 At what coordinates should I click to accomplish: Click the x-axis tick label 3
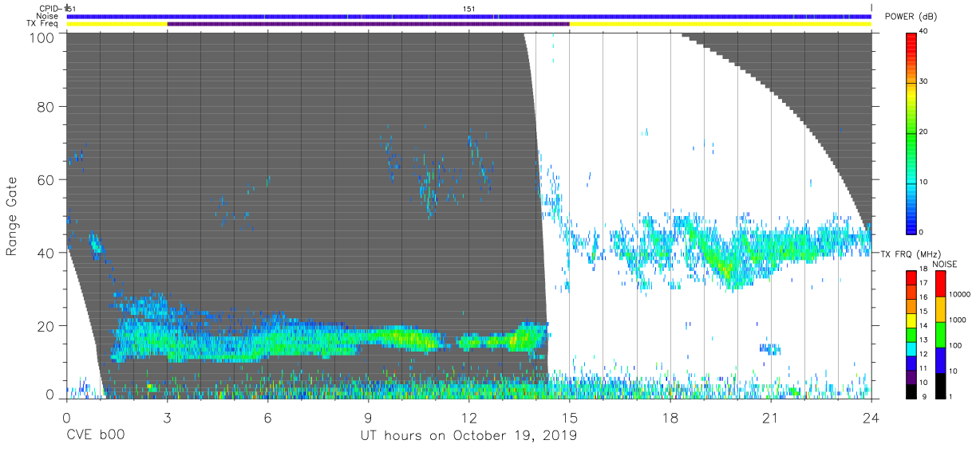point(167,418)
